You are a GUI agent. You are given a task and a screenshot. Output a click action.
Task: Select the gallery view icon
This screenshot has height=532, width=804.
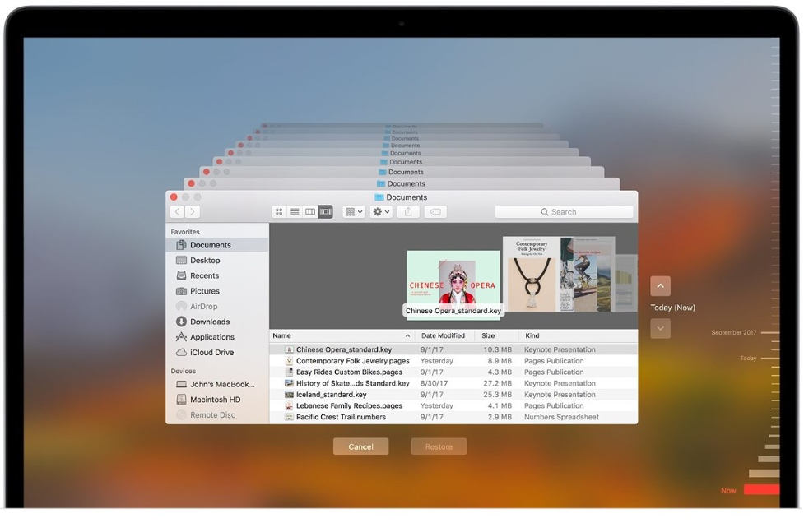tap(325, 211)
